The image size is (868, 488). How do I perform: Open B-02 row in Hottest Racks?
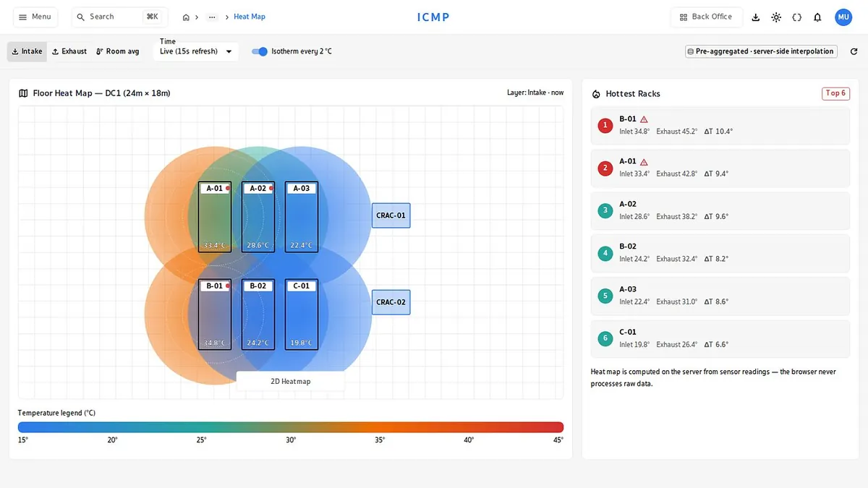720,253
